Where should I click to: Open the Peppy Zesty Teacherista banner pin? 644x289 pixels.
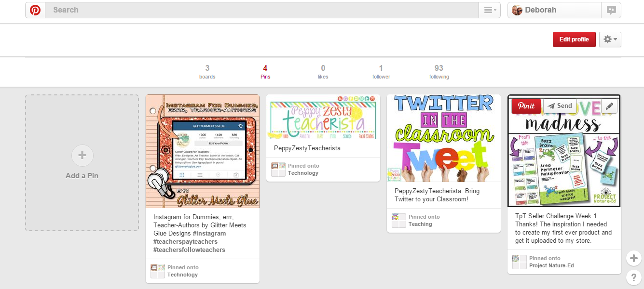point(323,117)
